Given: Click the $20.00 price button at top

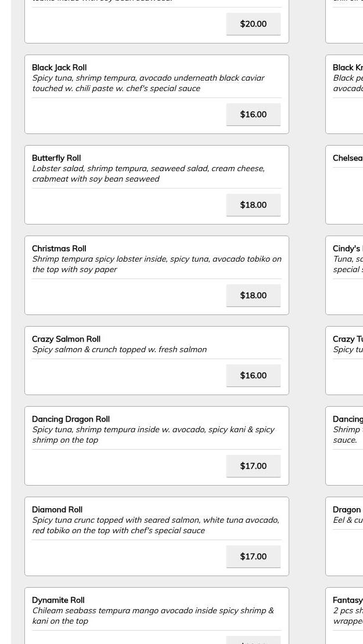Looking at the screenshot, I should click(x=253, y=24).
